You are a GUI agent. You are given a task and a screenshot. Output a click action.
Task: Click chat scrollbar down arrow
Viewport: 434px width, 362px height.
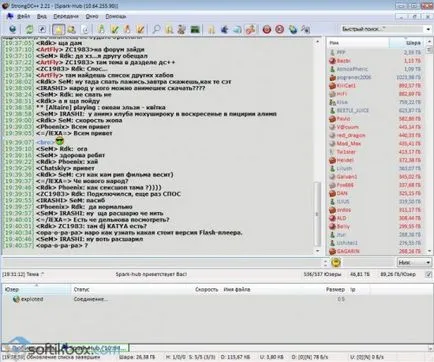point(317,251)
